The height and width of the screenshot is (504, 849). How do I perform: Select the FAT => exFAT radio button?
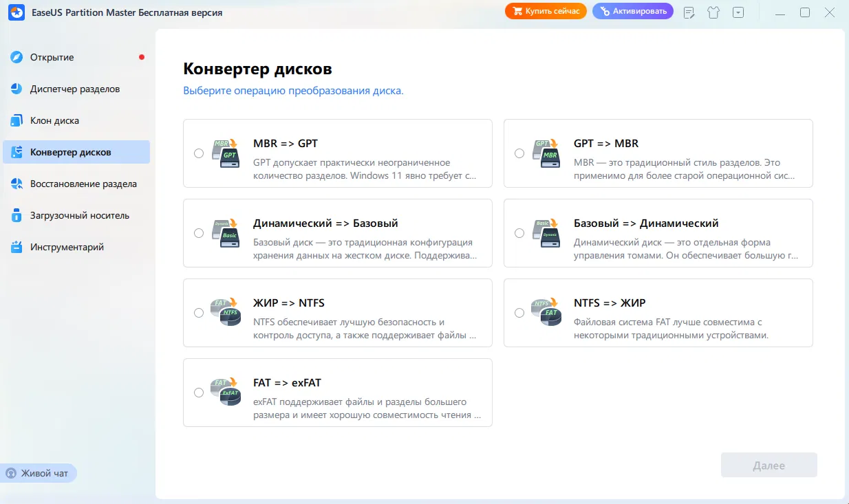(199, 393)
